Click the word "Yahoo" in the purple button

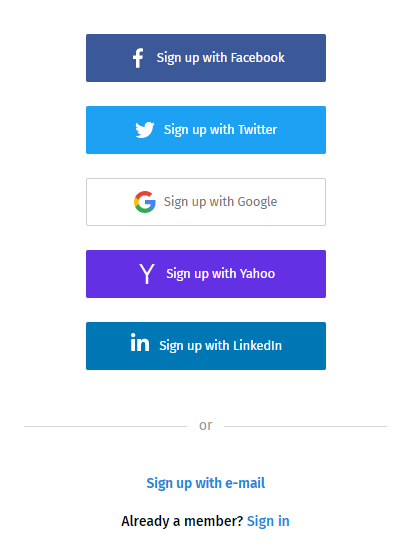point(257,274)
